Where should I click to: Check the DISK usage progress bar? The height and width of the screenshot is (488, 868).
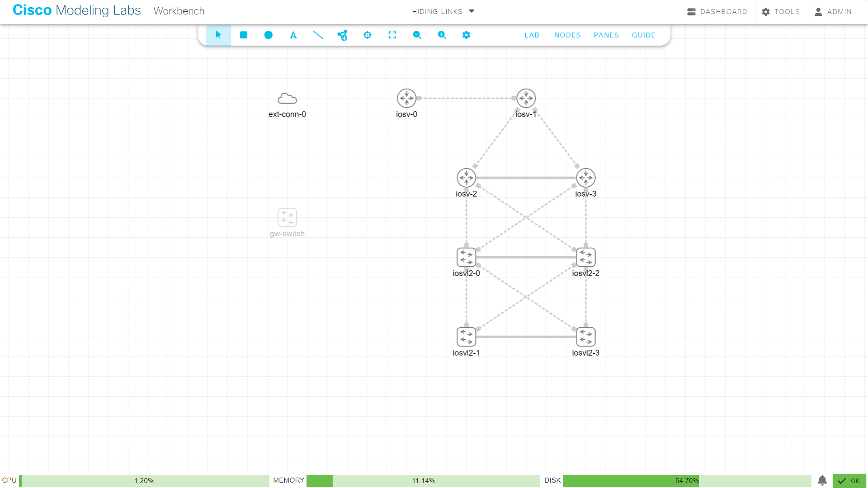[631, 481]
